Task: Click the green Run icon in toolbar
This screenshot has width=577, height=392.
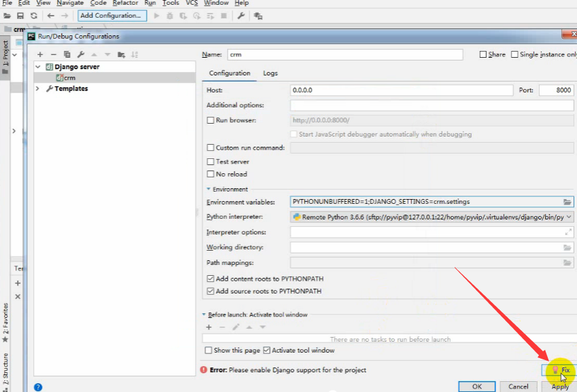Action: (156, 16)
